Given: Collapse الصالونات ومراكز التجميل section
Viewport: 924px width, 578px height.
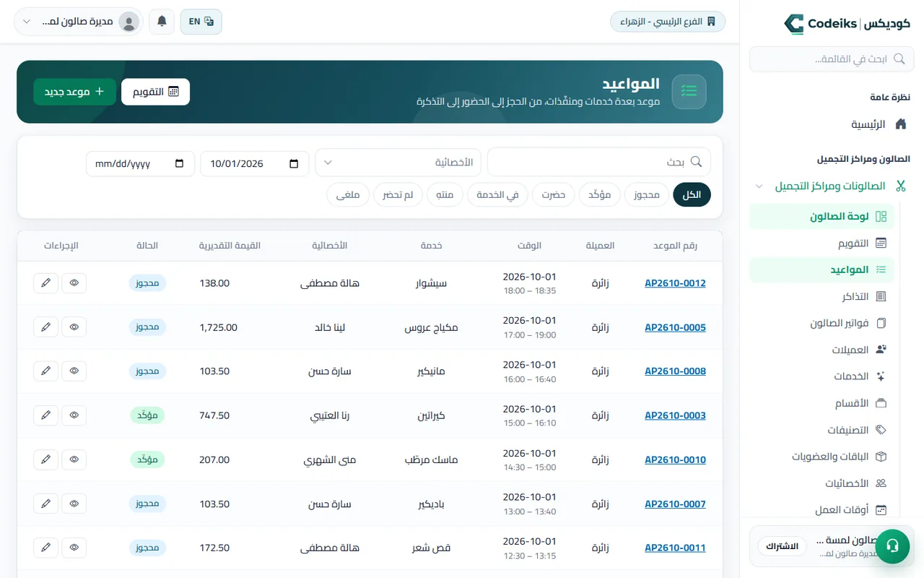Looking at the screenshot, I should [832, 186].
